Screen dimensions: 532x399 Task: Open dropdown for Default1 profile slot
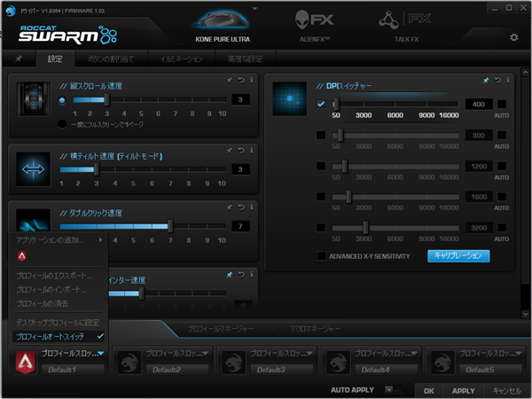(101, 354)
